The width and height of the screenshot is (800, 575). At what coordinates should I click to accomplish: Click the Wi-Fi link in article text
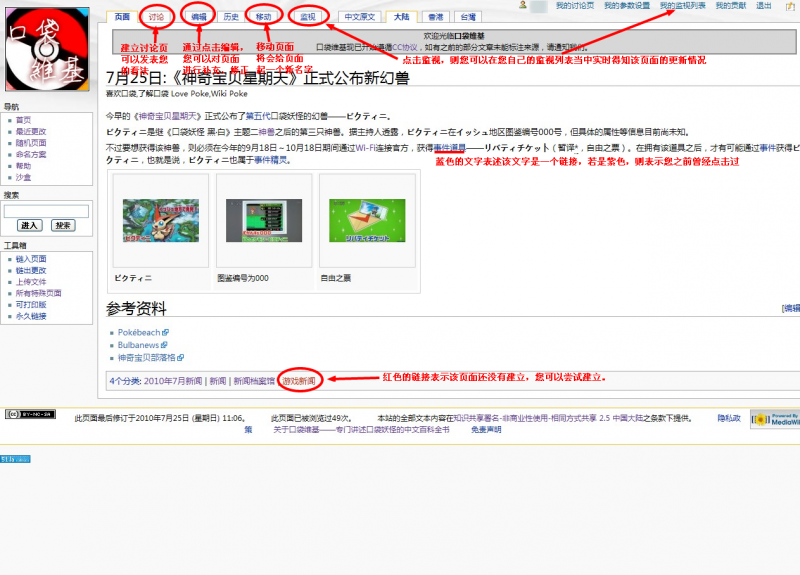tap(366, 148)
